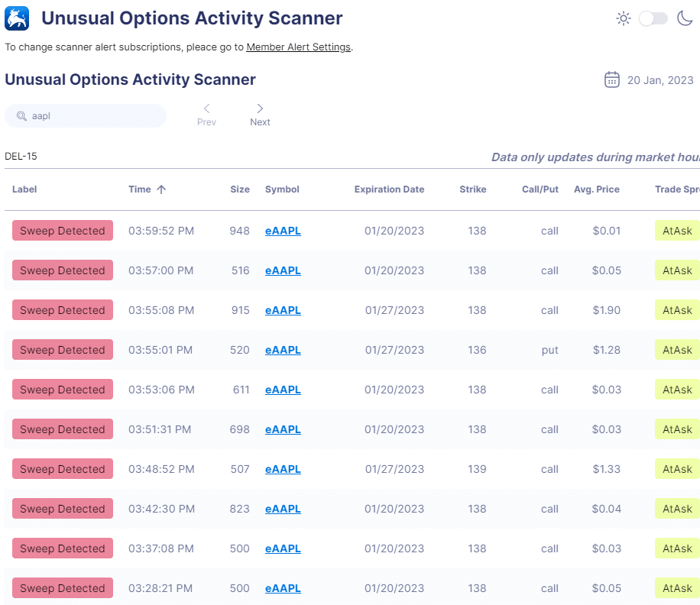Sort by Avg. Price column header
This screenshot has height=605, width=700.
tap(596, 189)
